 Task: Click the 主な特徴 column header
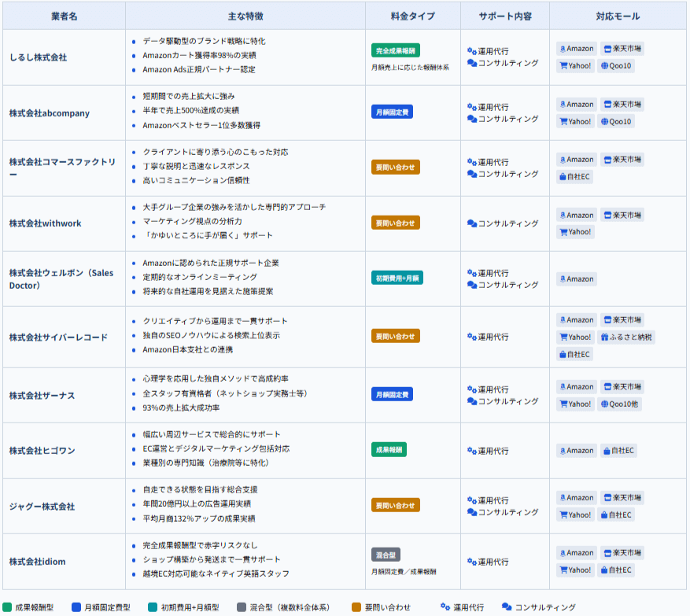pyautogui.click(x=245, y=17)
